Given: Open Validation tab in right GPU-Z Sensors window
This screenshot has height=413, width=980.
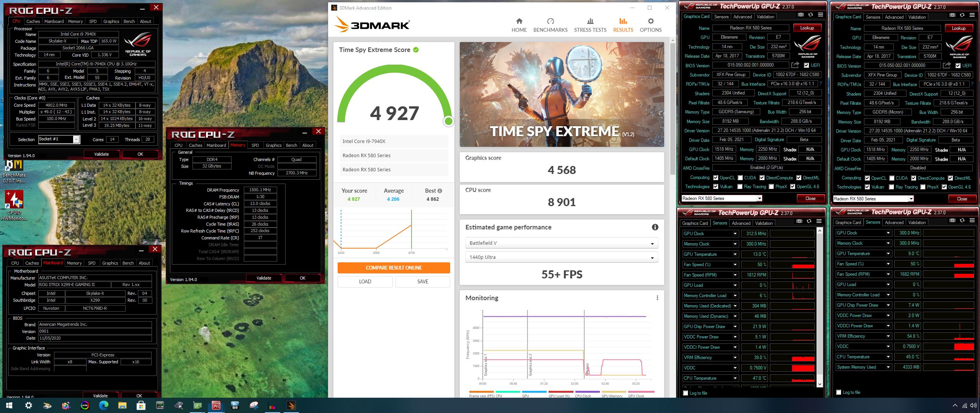Looking at the screenshot, I should tap(917, 223).
